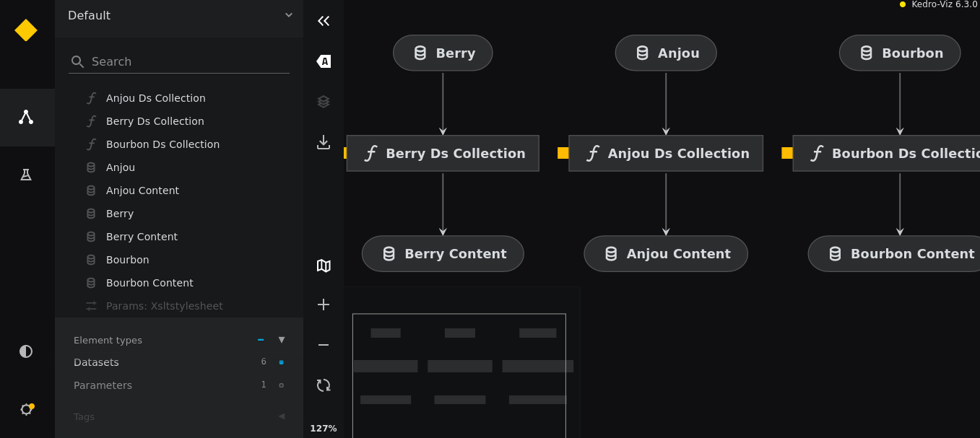This screenshot has width=980, height=438.
Task: Expand the Tags section
Action: click(282, 416)
